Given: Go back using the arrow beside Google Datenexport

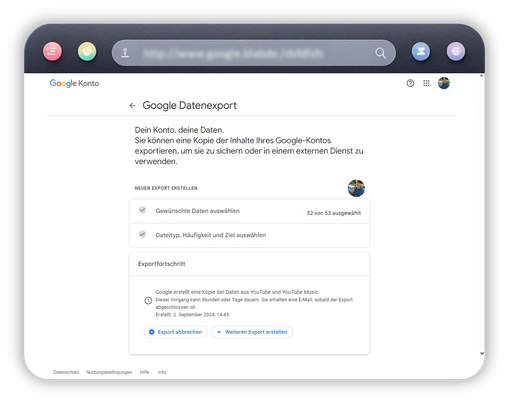Looking at the screenshot, I should pyautogui.click(x=132, y=106).
